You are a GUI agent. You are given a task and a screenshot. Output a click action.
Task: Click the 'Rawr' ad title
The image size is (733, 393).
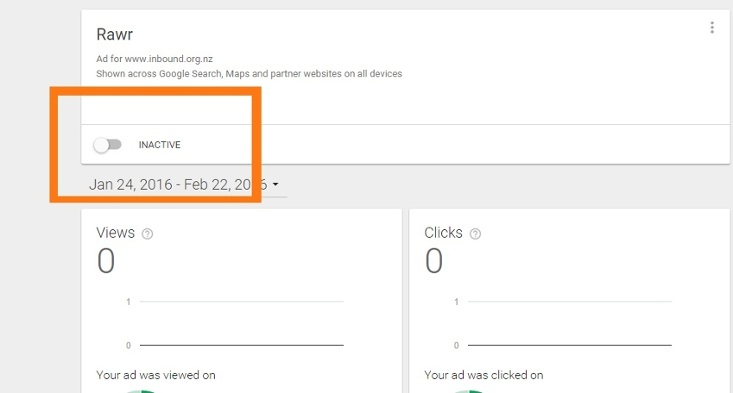point(115,34)
